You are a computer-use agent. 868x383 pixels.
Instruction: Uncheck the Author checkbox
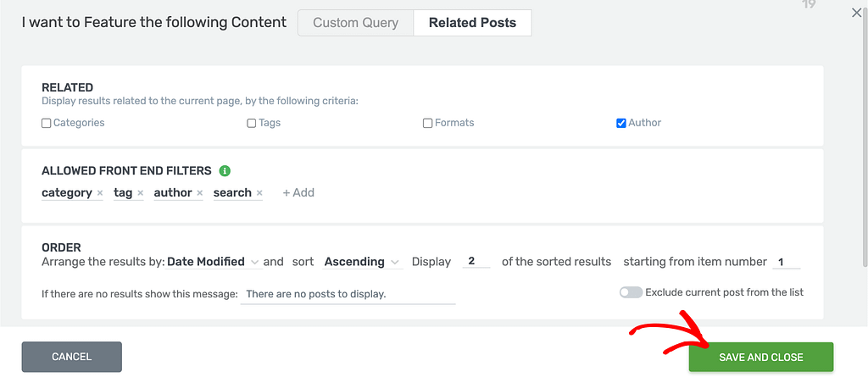pyautogui.click(x=621, y=124)
